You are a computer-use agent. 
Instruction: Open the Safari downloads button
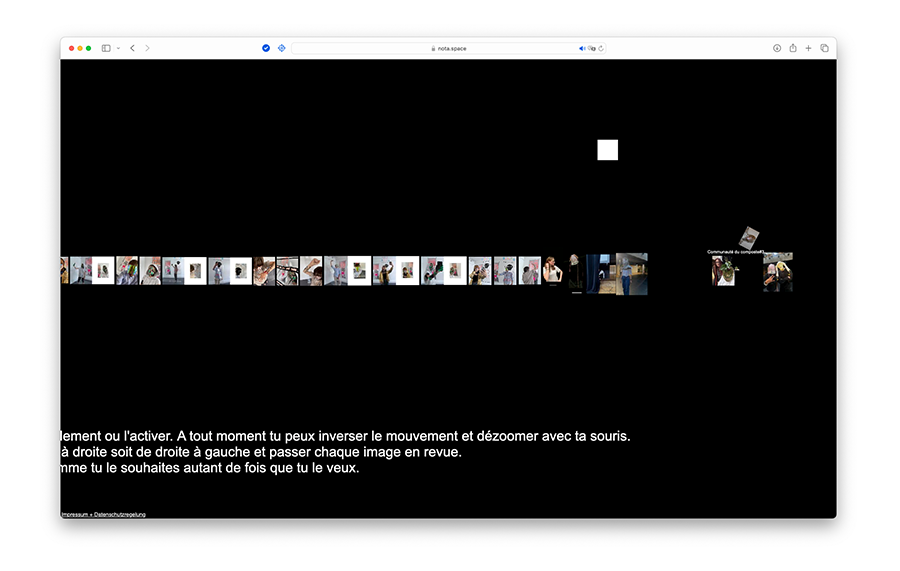point(777,48)
